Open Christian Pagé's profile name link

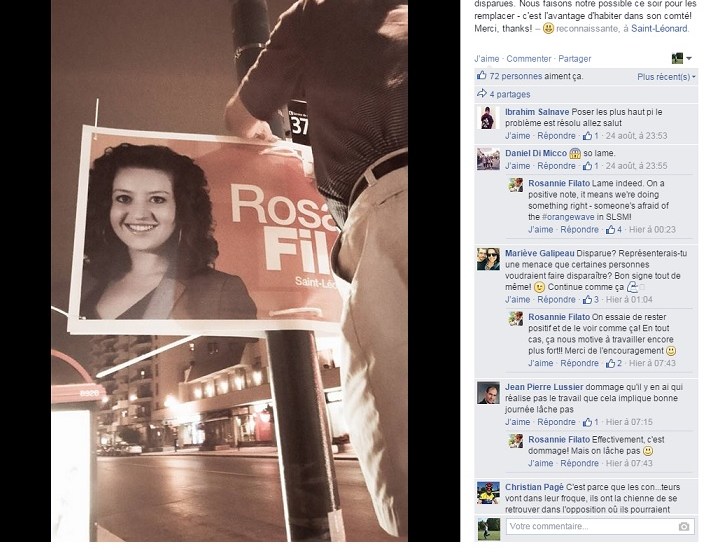[x=534, y=487]
